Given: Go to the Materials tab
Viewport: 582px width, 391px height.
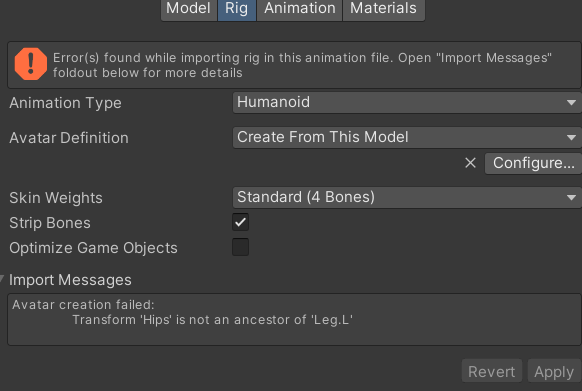Looking at the screenshot, I should (383, 9).
